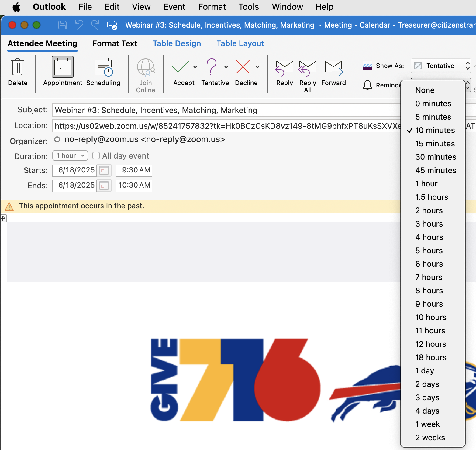Click the Show As status icon
This screenshot has height=450, width=476.
[x=367, y=66]
